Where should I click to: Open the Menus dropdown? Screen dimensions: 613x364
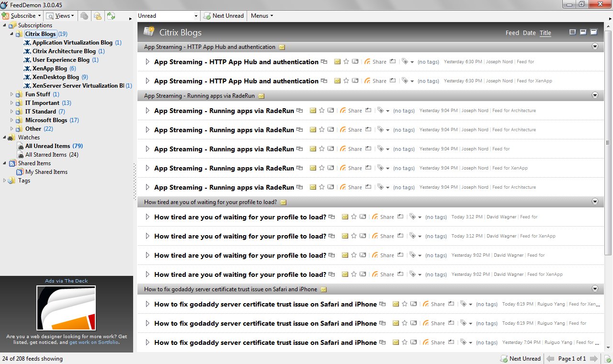click(x=261, y=16)
